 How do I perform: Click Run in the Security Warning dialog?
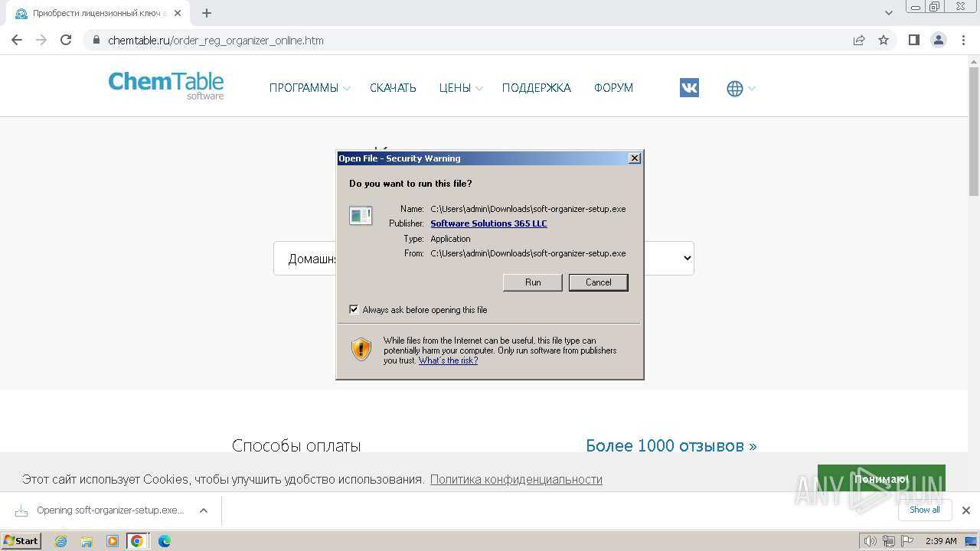[533, 282]
